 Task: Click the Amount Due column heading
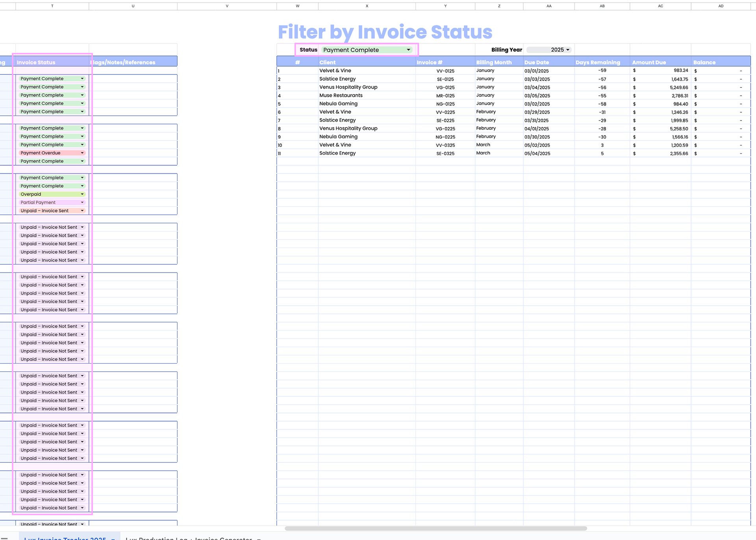tap(649, 62)
